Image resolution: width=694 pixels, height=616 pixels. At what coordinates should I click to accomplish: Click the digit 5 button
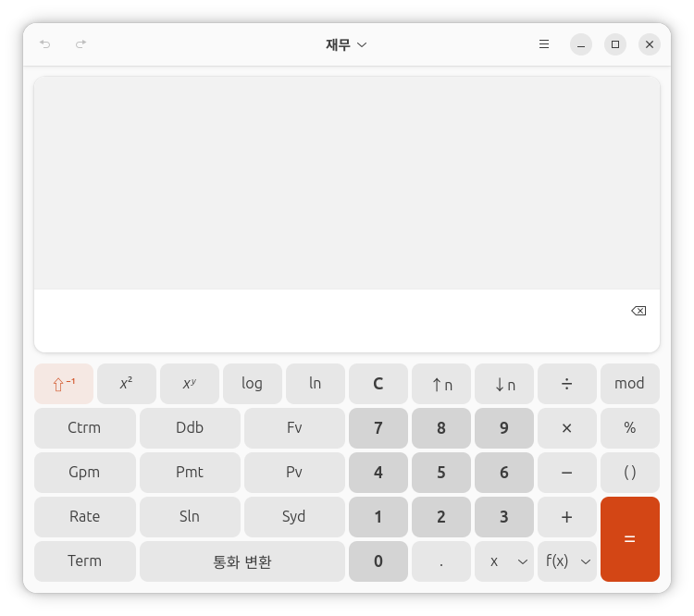[440, 473]
